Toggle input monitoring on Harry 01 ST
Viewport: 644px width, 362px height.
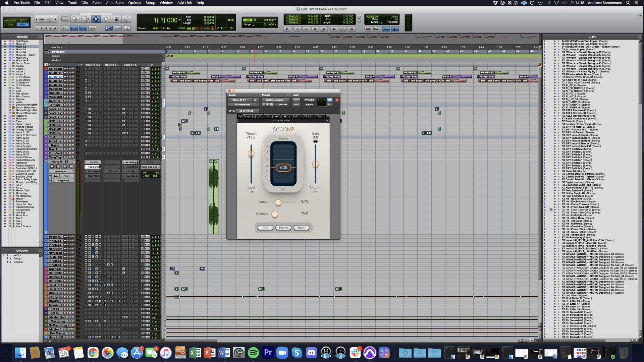coord(58,166)
